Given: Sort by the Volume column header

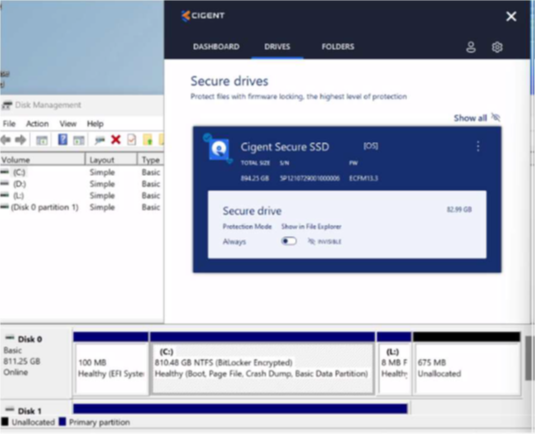Looking at the screenshot, I should tap(42, 160).
